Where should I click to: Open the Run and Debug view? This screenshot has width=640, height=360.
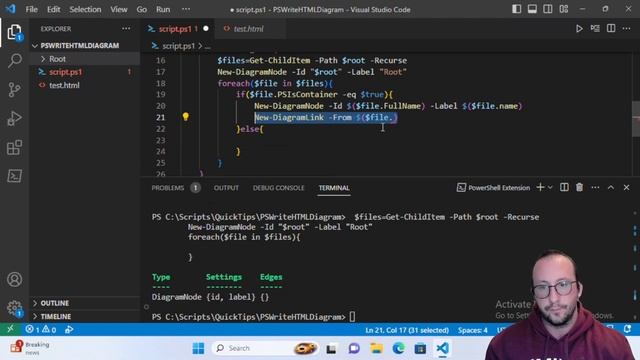point(14,118)
